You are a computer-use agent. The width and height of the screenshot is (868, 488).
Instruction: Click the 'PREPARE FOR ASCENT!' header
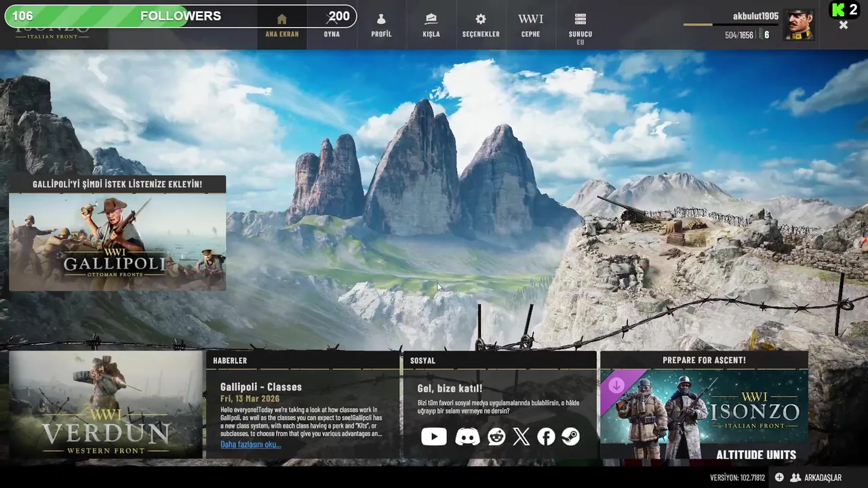(704, 361)
